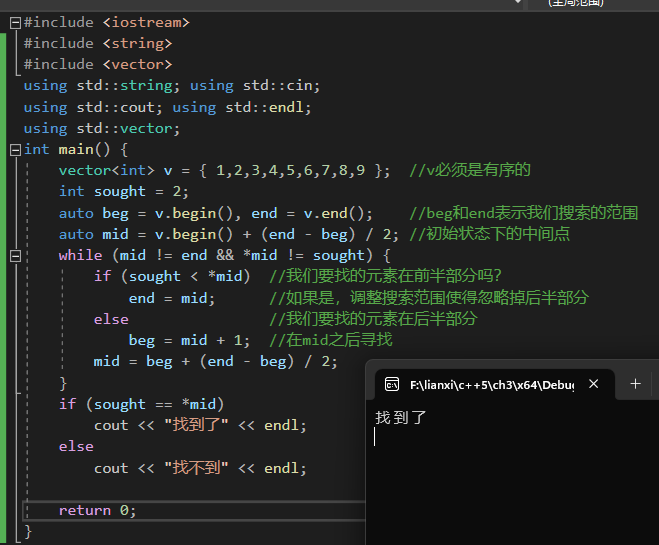The image size is (659, 545).
Task: Click the console icon on the terminal tab
Action: (392, 384)
